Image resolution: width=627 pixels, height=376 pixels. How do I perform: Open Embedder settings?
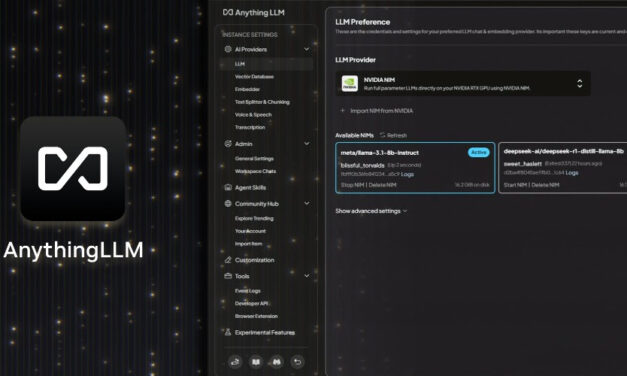(x=248, y=89)
